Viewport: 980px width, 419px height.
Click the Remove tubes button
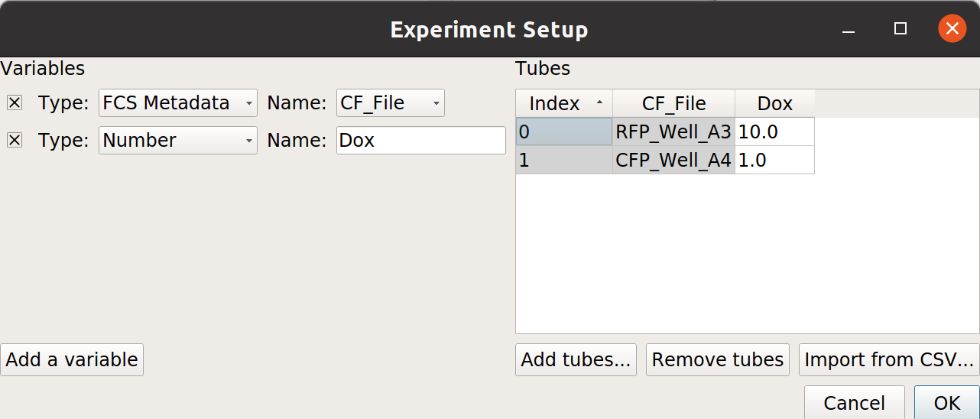[718, 359]
